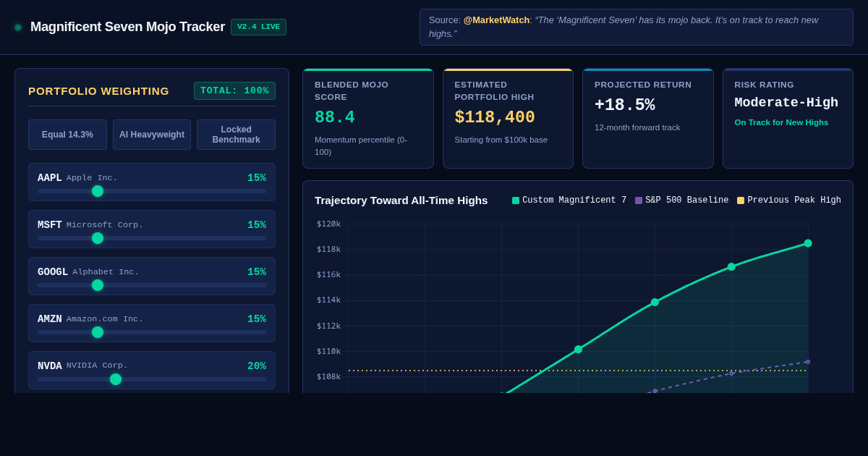Click the On Track for New Highs label
The height and width of the screenshot is (456, 868).
tap(781, 122)
